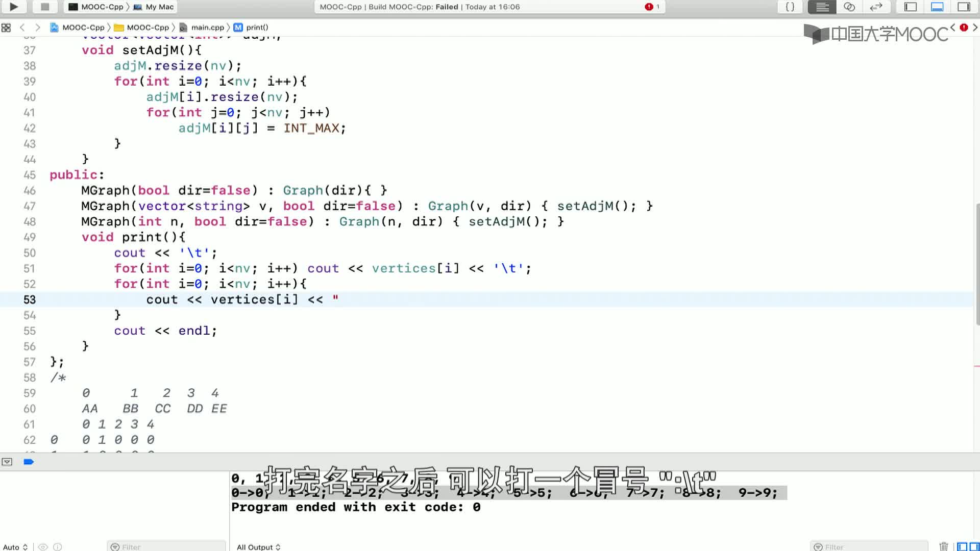
Task: Click the setAdjM function name on line 37
Action: click(150, 50)
